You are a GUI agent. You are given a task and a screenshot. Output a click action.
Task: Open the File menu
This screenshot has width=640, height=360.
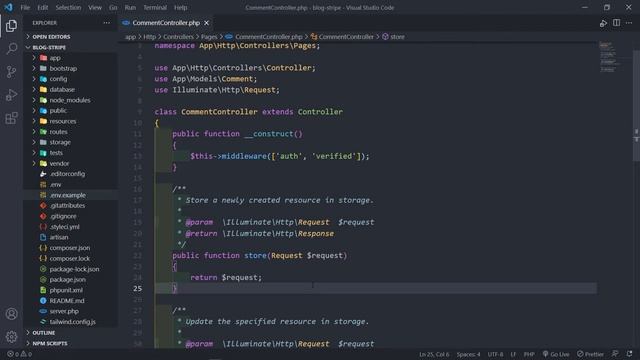(x=25, y=7)
